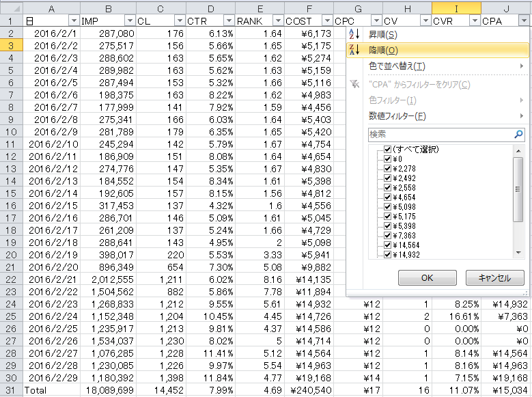The image size is (532, 397).
Task: Uncheck the ¥5,175 filter checkbox
Action: (x=387, y=216)
